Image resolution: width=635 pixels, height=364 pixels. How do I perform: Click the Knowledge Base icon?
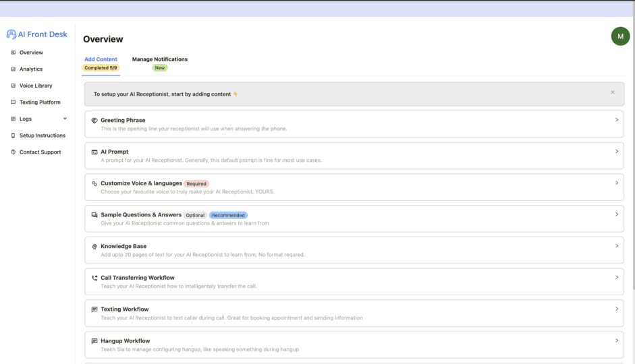coord(94,247)
